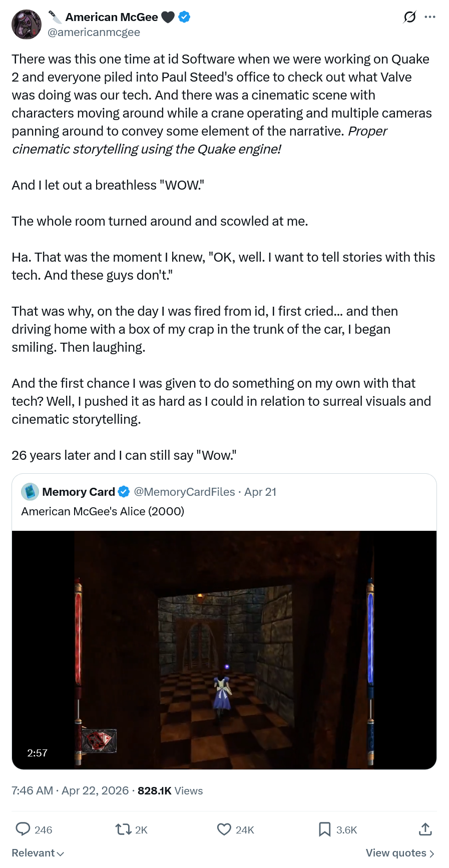Play the Alice gameplay video
Image resolution: width=449 pixels, height=868 pixels.
(224, 649)
